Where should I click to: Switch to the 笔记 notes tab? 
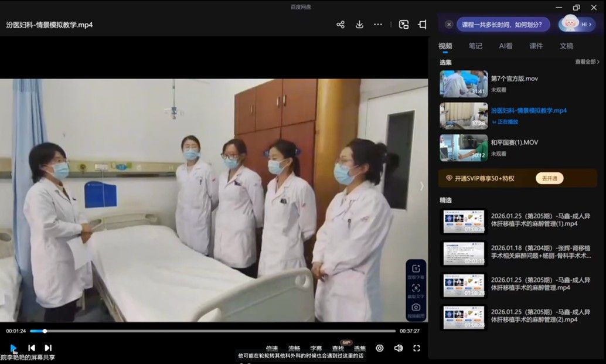pyautogui.click(x=475, y=46)
